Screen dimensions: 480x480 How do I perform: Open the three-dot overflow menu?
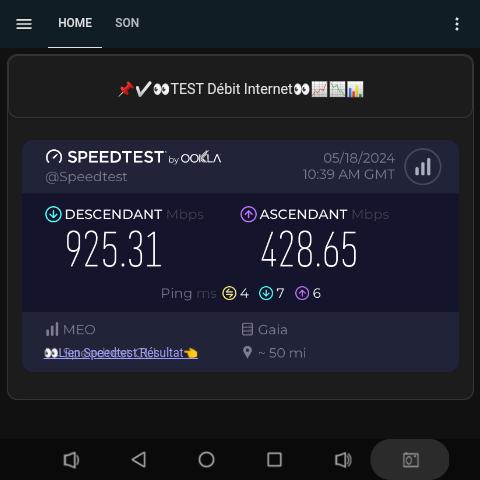[x=457, y=24]
